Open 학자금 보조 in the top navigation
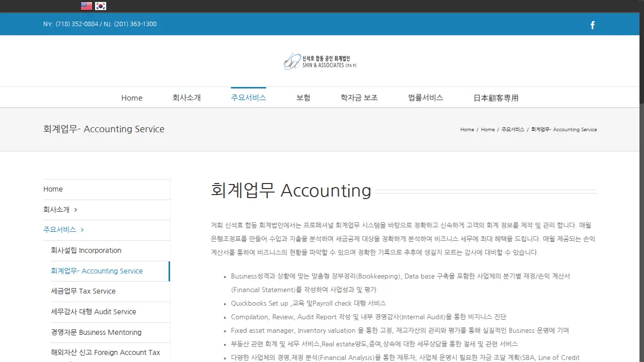 pos(359,98)
